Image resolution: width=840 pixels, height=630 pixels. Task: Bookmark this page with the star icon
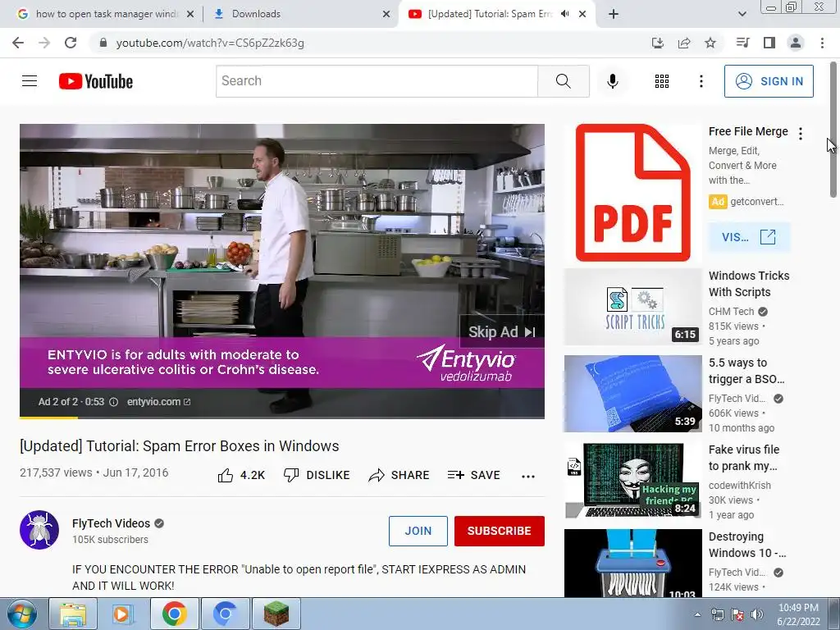[x=710, y=43]
